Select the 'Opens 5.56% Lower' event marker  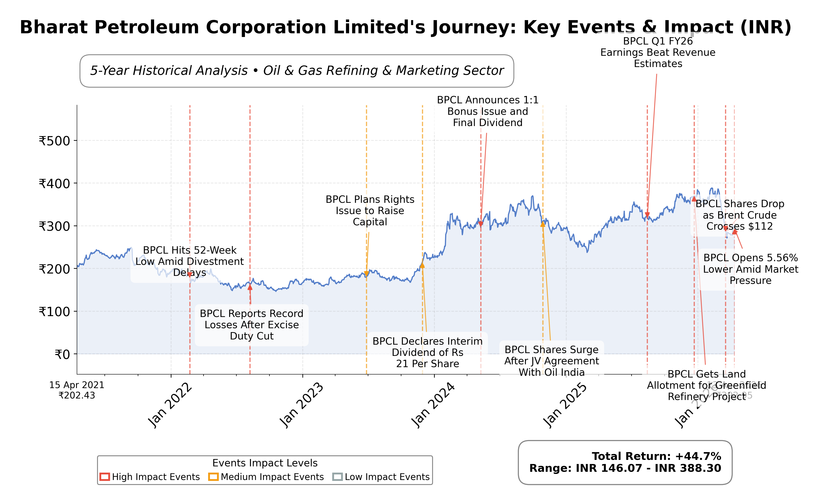734,232
